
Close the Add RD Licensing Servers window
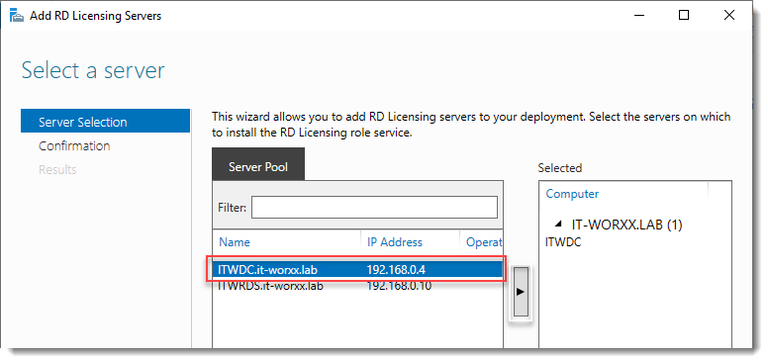[x=729, y=16]
